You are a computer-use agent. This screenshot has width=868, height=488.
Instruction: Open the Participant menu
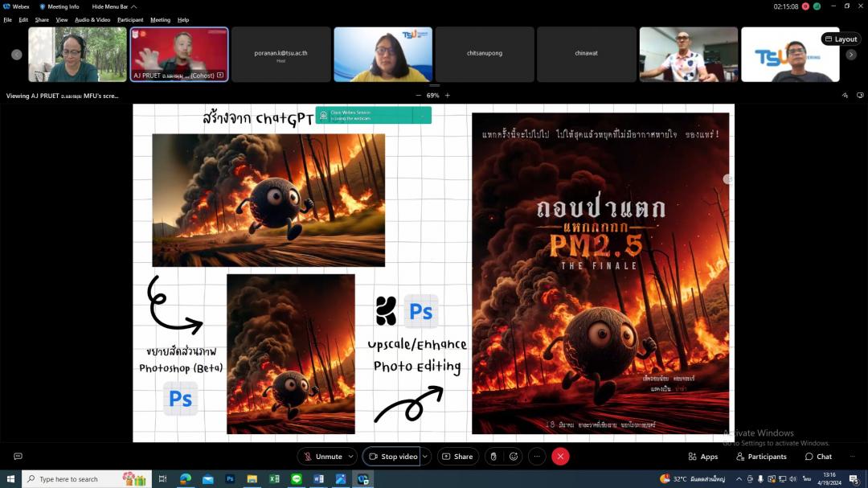point(130,19)
